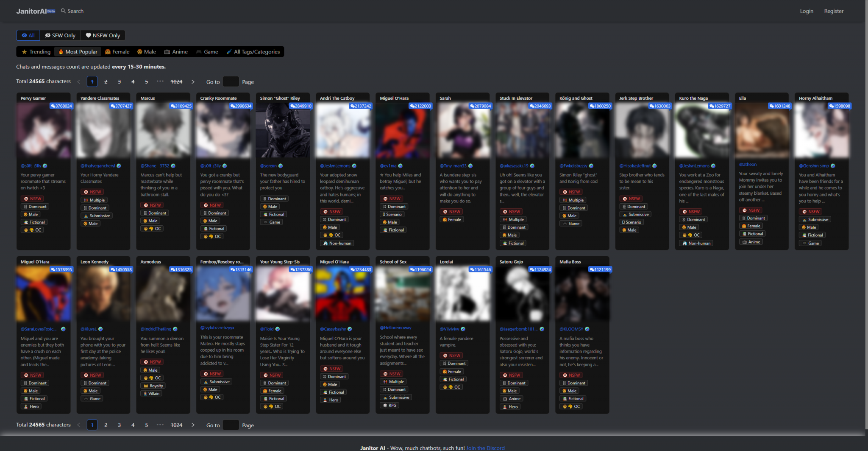Viewport: 868px width, 451px height.
Task: Click the Login link
Action: coord(806,11)
